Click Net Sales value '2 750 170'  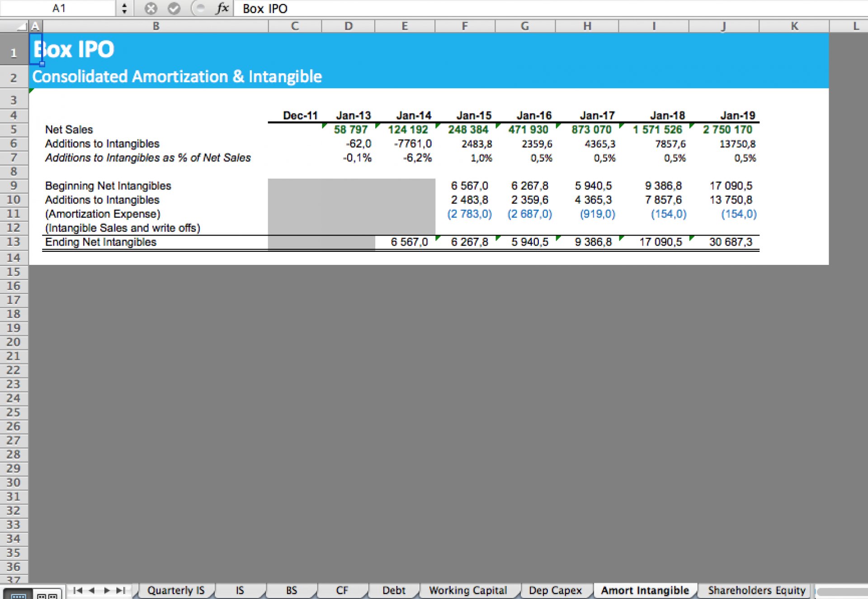click(727, 130)
